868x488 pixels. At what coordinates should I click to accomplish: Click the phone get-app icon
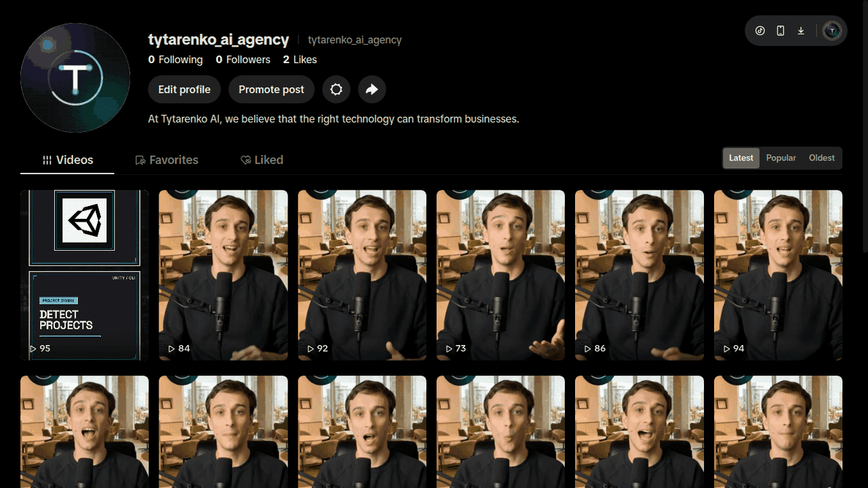tap(781, 30)
